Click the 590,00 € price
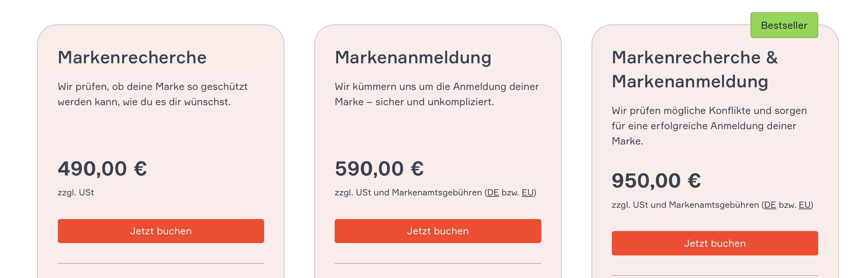Screen dimensions: 868x278 pos(379,169)
